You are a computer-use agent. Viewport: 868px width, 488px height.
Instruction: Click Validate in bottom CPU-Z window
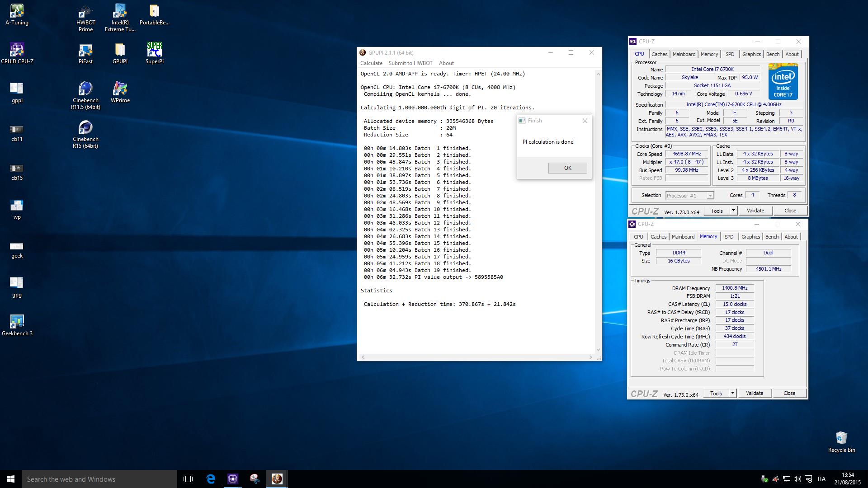(755, 394)
